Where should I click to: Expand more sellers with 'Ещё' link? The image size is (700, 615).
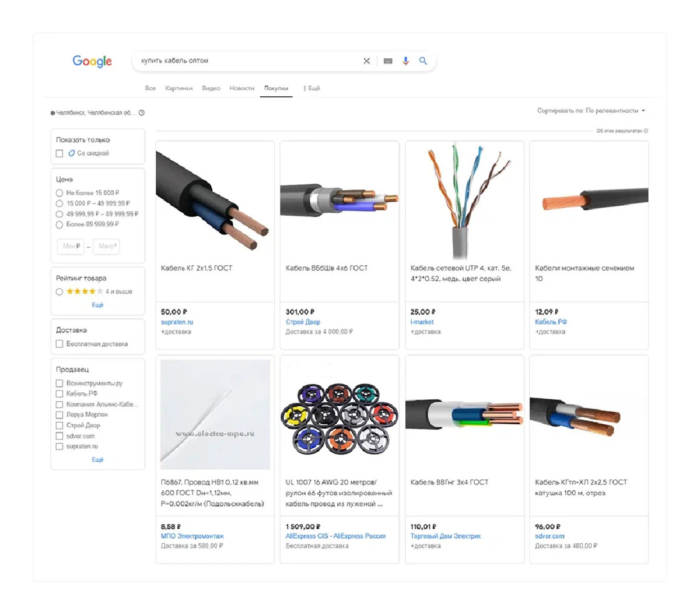97,460
